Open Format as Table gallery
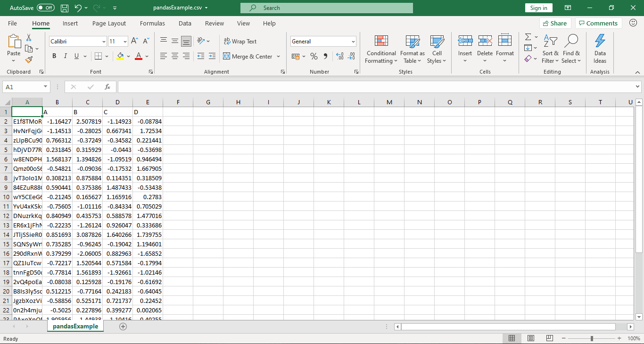This screenshot has width=644, height=344. point(413,49)
